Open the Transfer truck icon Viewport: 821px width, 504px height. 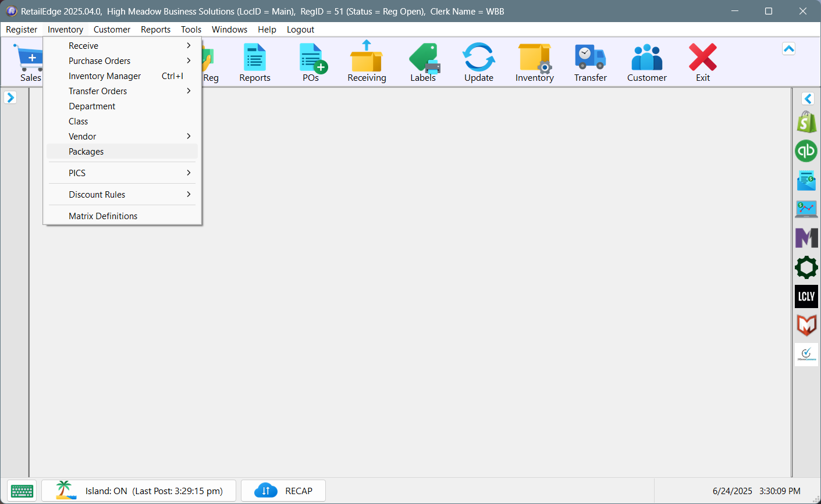coord(591,62)
